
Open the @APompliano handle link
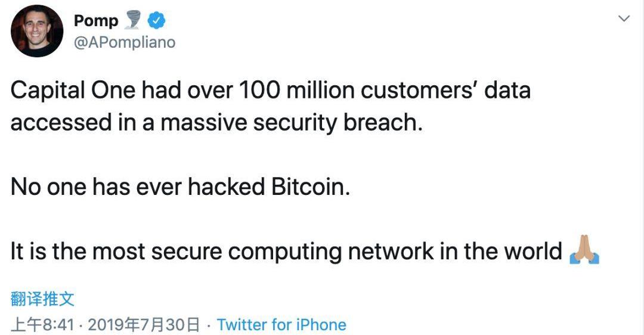(x=124, y=42)
